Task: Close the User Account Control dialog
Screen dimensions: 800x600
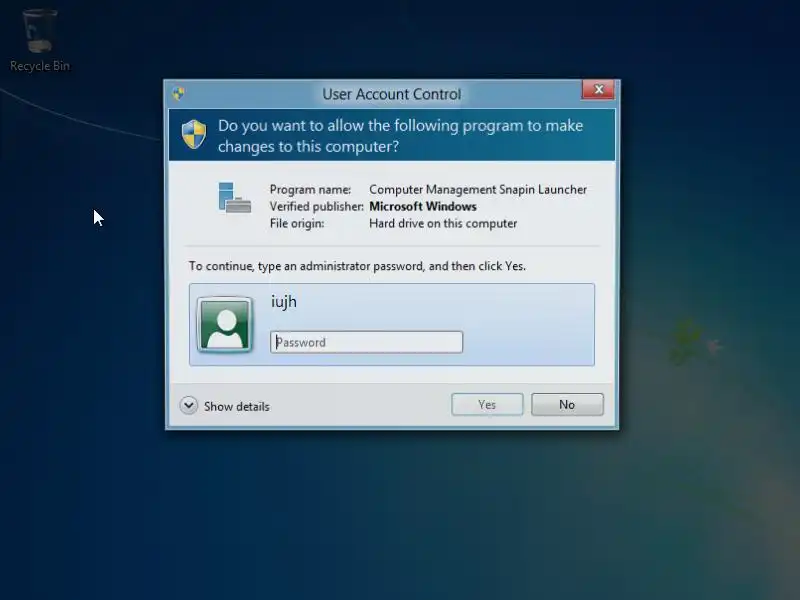Action: [x=598, y=90]
